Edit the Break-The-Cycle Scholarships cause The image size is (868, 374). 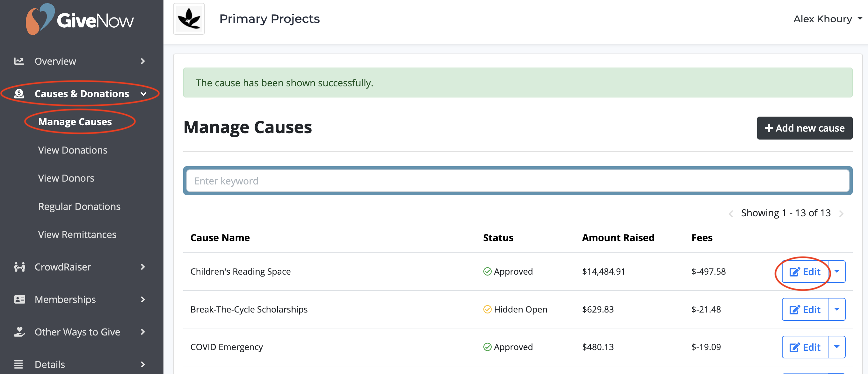(805, 309)
